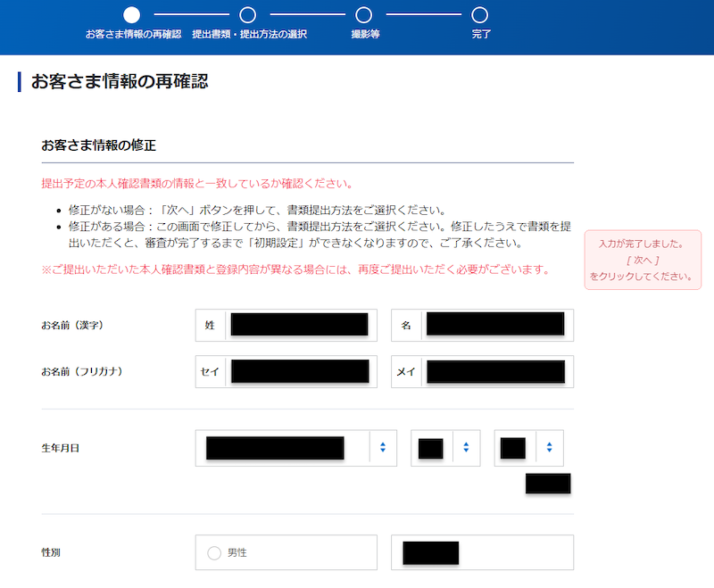The height and width of the screenshot is (588, 714).
Task: Select the 撮影等 step label
Action: point(364,35)
